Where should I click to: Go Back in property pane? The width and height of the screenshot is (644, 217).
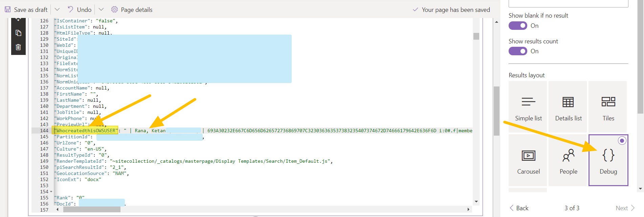[519, 208]
